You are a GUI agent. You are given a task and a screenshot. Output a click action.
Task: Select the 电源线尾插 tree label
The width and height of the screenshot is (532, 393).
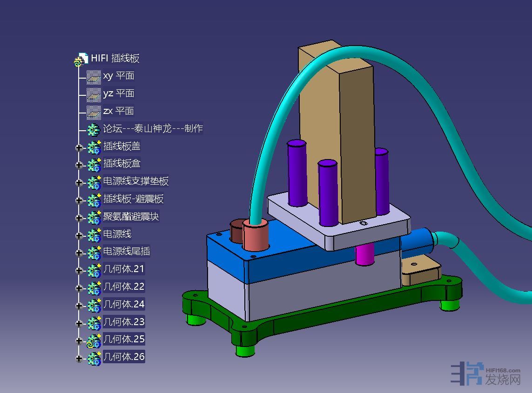(x=126, y=252)
